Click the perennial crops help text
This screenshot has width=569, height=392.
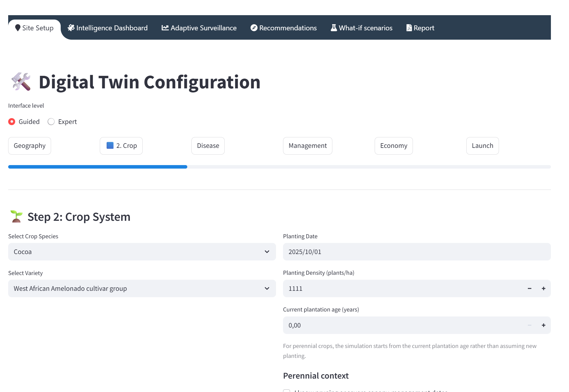tap(410, 351)
